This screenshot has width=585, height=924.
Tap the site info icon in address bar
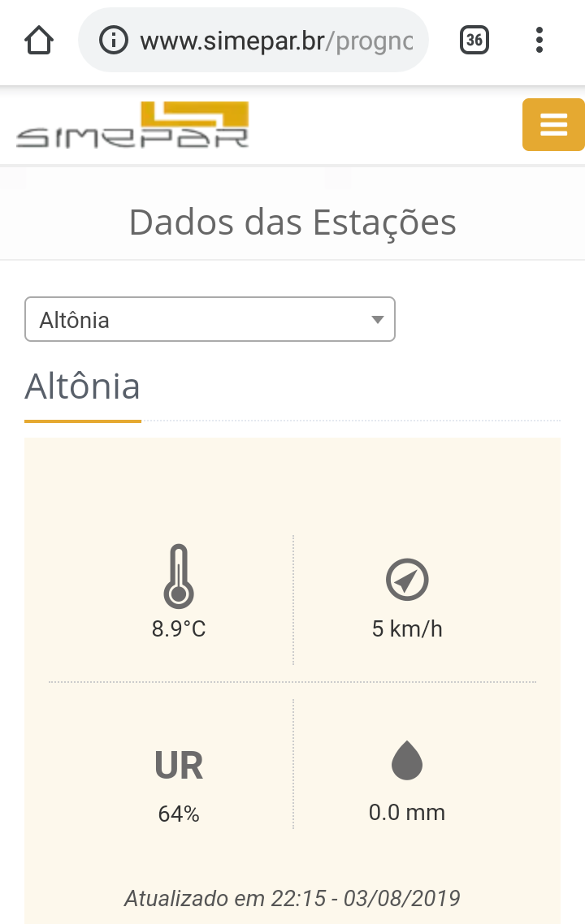[113, 40]
